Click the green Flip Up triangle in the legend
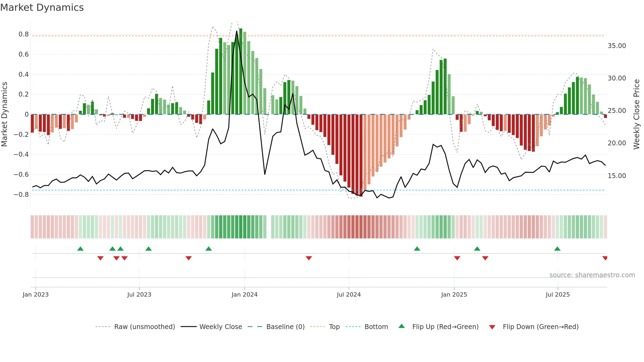Viewport: 644px width, 362px height. tap(402, 326)
